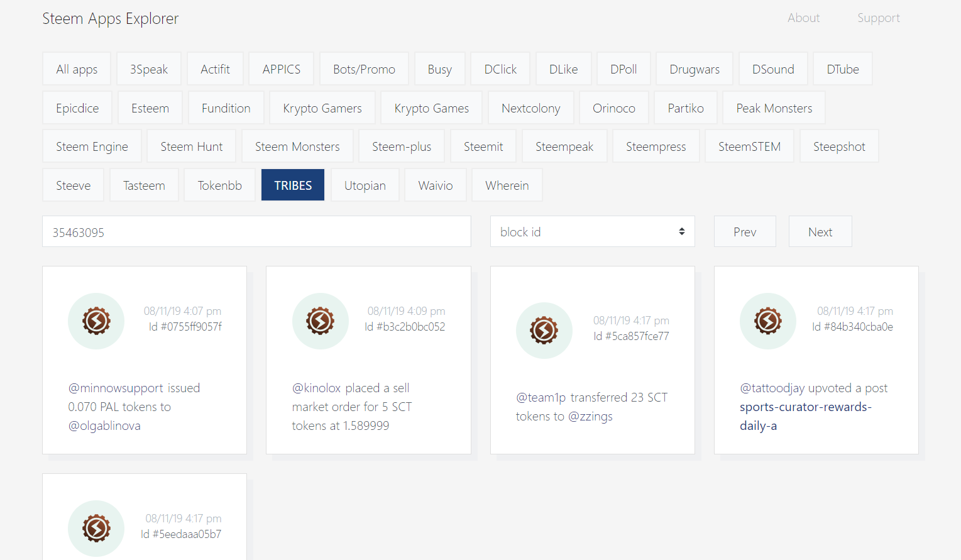Choose the Orinoco filter
The width and height of the screenshot is (961, 560).
pyautogui.click(x=614, y=108)
